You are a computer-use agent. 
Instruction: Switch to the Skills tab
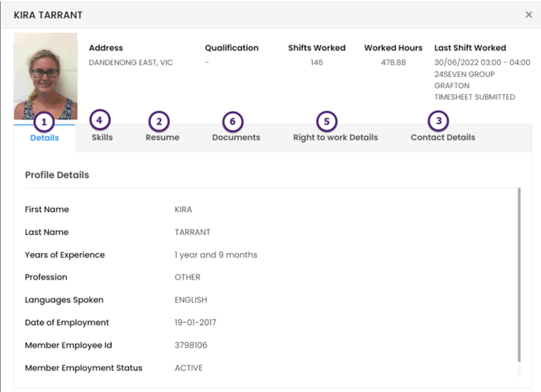click(102, 137)
